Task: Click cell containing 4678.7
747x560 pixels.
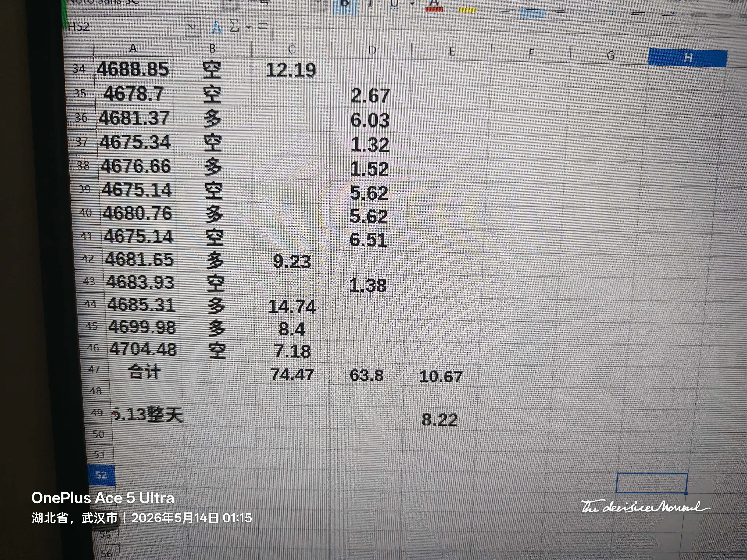Action: tap(134, 94)
